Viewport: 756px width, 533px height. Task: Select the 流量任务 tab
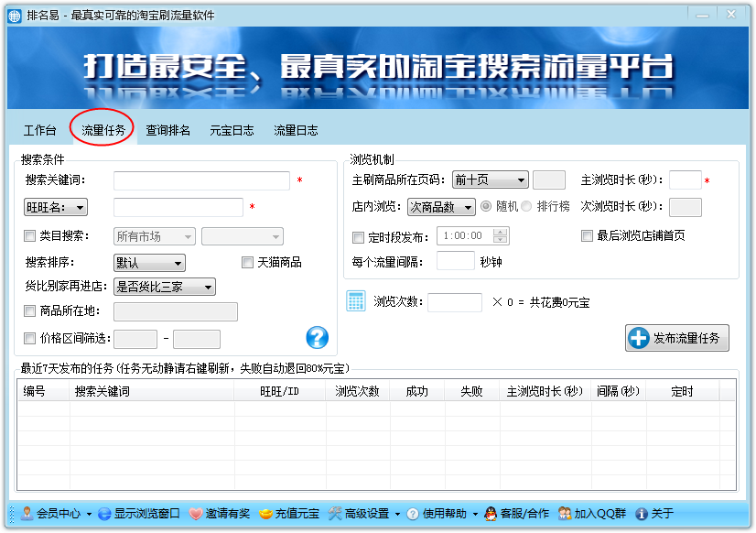[103, 130]
